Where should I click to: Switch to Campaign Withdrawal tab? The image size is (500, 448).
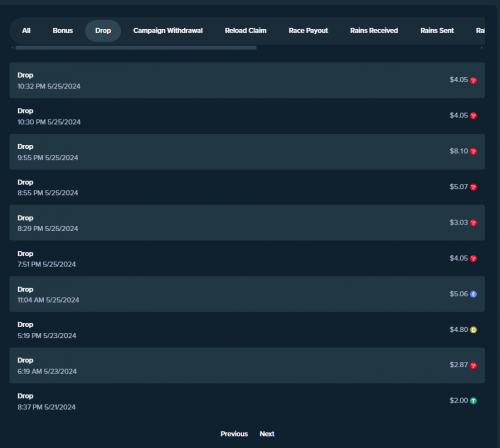[168, 31]
